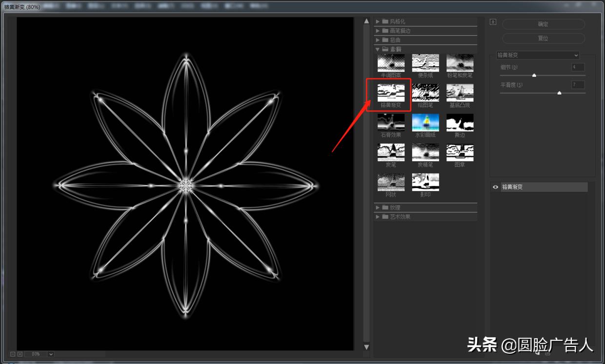This screenshot has width=605, height=364.
Task: Select the 铬黄渐变 effect layer row
Action: (544, 187)
